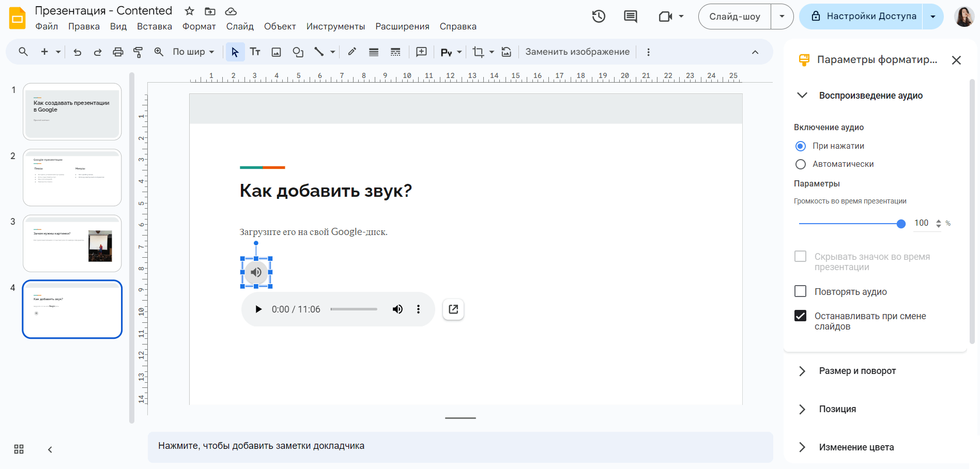Choose border color pencil icon
This screenshot has width=980, height=469.
point(352,52)
